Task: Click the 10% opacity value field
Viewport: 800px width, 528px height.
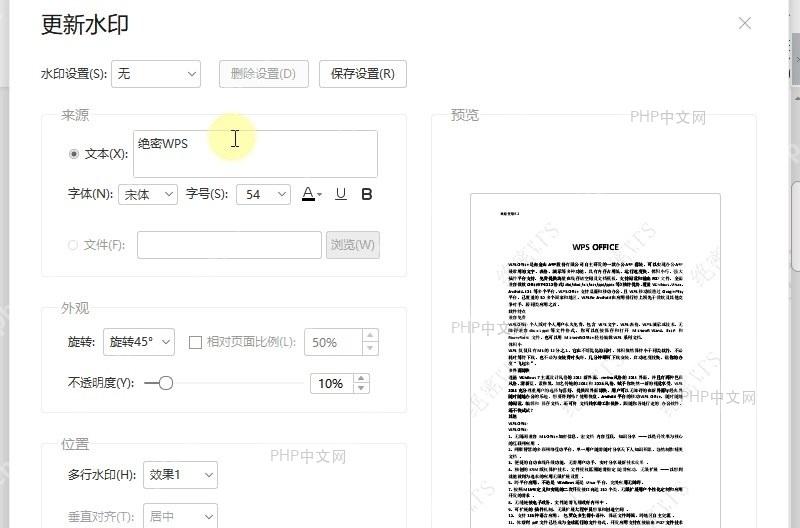Action: point(332,384)
